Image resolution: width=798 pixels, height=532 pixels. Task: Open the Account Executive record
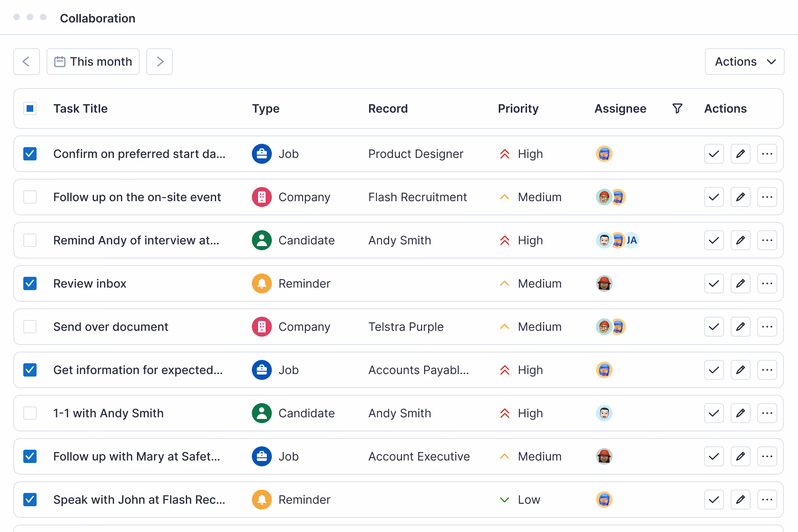pos(419,456)
